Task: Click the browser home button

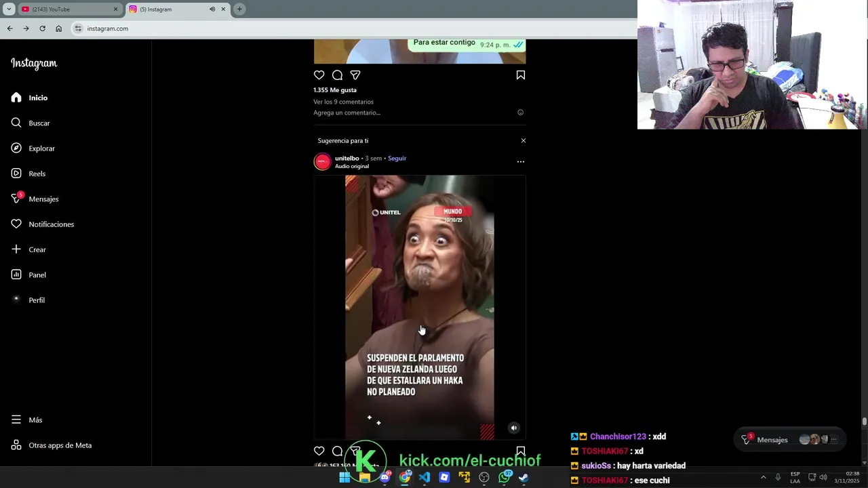Action: [58, 28]
